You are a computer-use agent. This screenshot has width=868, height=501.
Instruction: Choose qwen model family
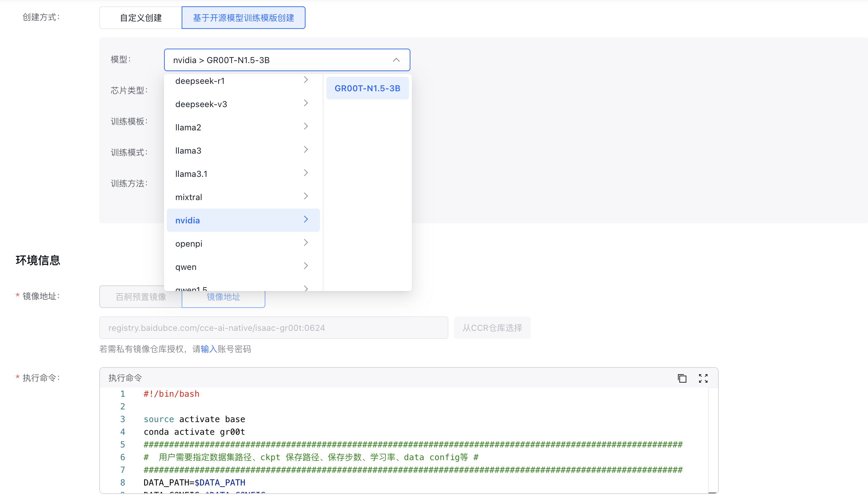click(243, 267)
